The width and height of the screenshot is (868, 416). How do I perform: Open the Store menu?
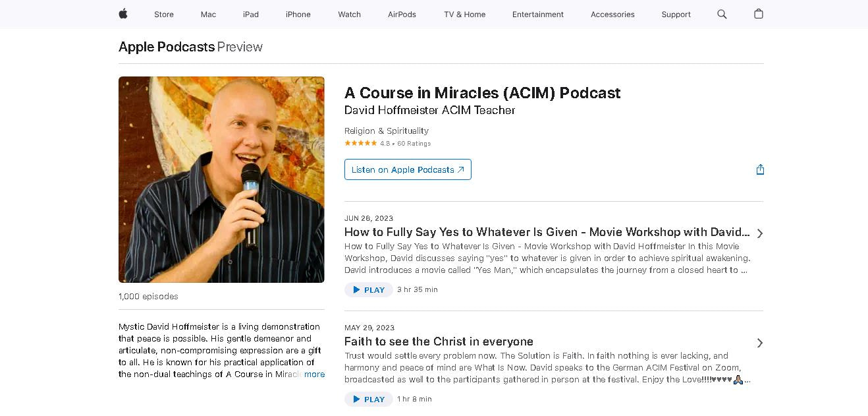(164, 14)
